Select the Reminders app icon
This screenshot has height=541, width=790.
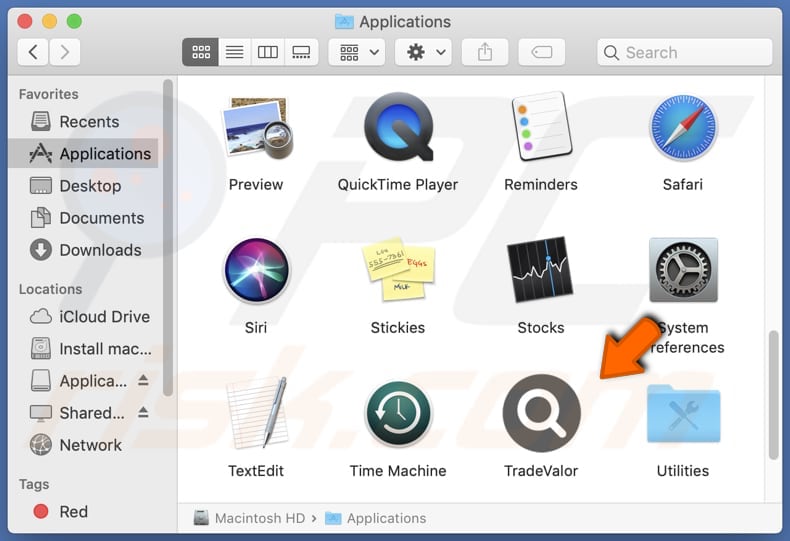point(541,126)
